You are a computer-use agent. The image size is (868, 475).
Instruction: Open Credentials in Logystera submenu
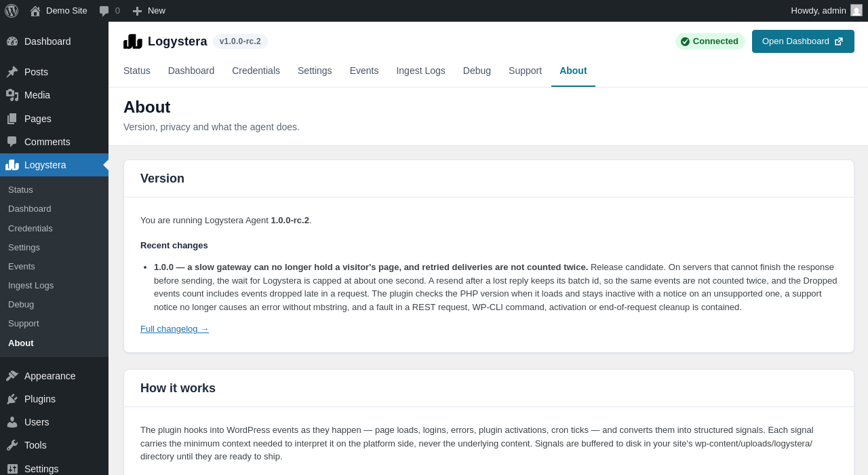tap(31, 229)
